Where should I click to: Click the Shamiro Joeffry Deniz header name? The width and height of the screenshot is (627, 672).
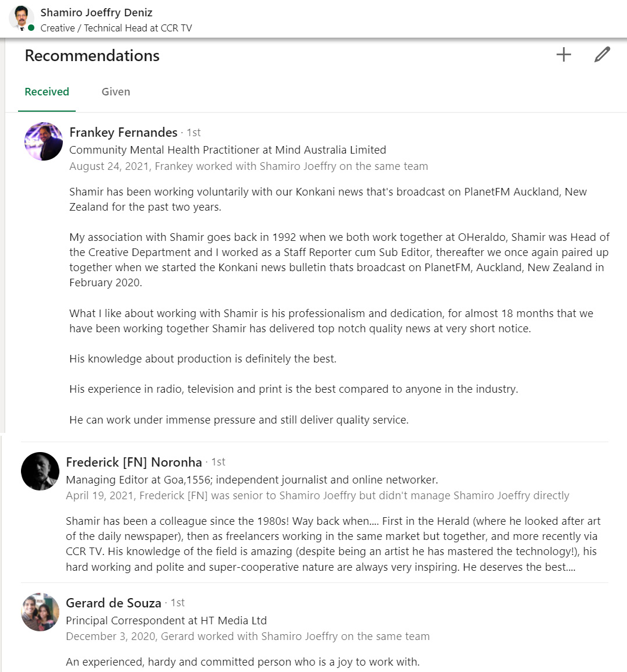click(x=97, y=12)
